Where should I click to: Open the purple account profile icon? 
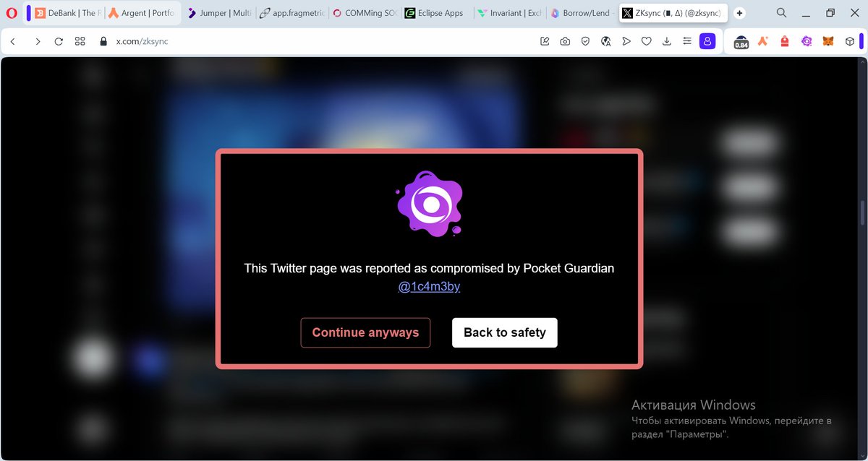pyautogui.click(x=707, y=42)
